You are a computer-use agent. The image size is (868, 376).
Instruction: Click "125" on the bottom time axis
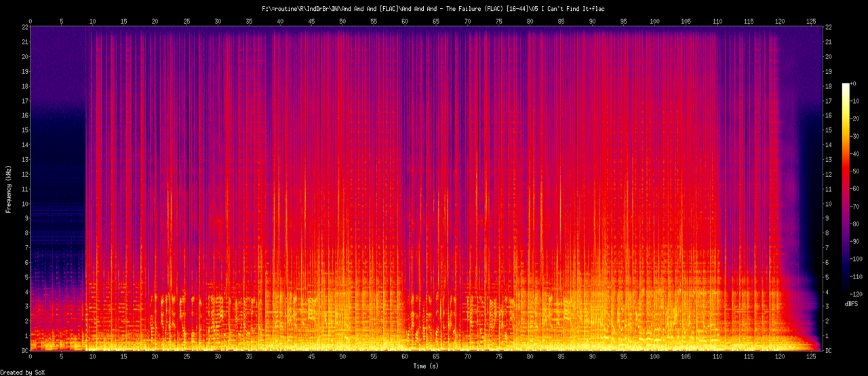[x=810, y=357]
